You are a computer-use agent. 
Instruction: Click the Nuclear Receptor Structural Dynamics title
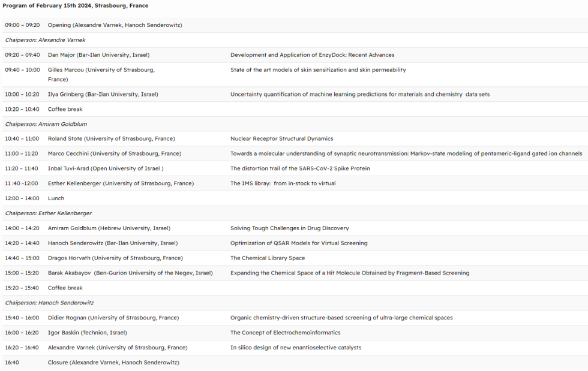281,139
